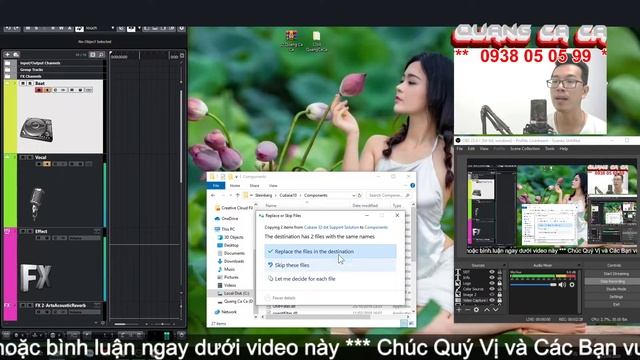Enable record on the Beat track
The width and height of the screenshot is (640, 360).
point(39,90)
